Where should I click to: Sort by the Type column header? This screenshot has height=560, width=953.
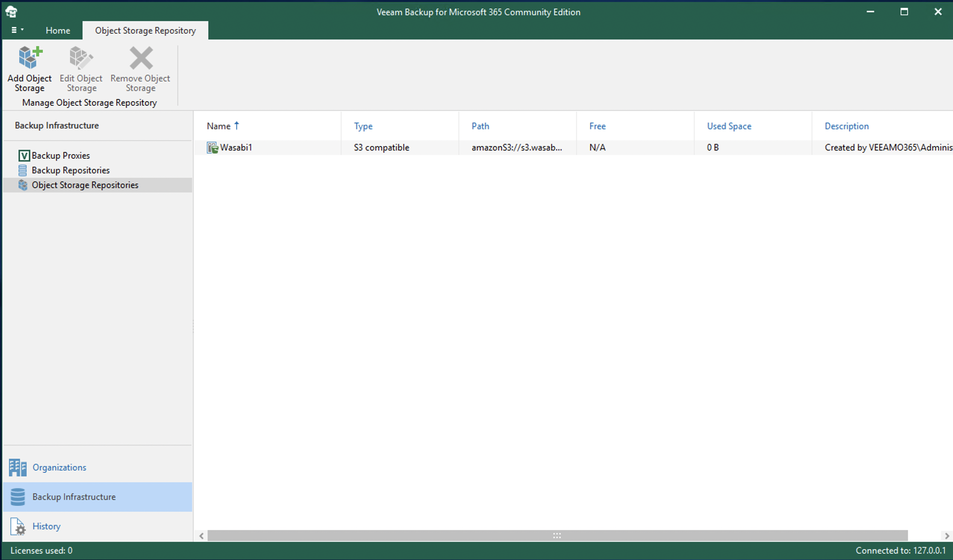[363, 126]
